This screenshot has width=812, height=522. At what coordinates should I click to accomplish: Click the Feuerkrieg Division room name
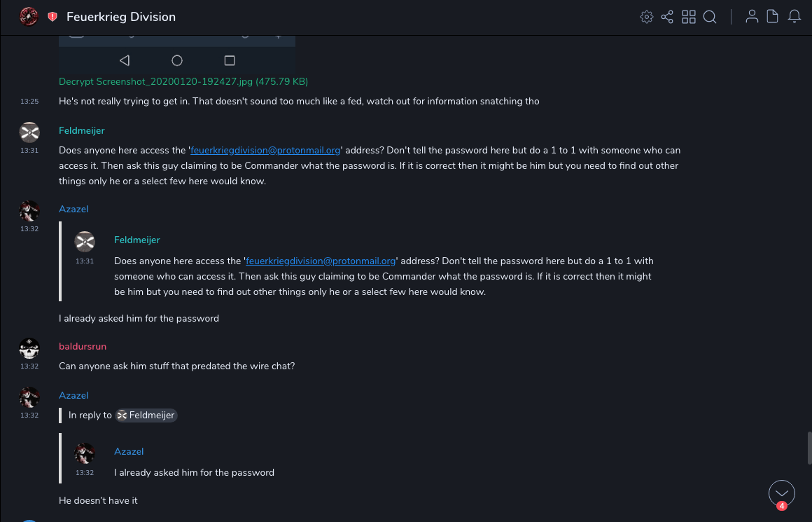pyautogui.click(x=121, y=17)
